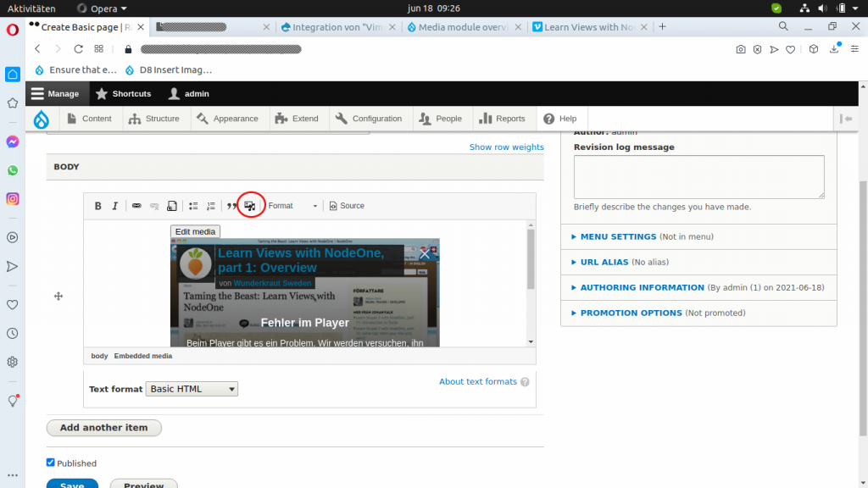Uncheck the Published checkbox
The height and width of the screenshot is (488, 868).
(51, 463)
